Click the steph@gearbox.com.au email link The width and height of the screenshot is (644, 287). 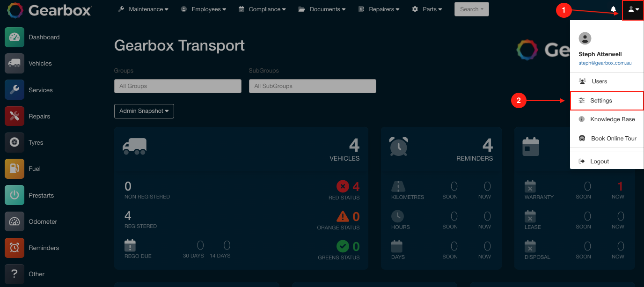pyautogui.click(x=605, y=63)
